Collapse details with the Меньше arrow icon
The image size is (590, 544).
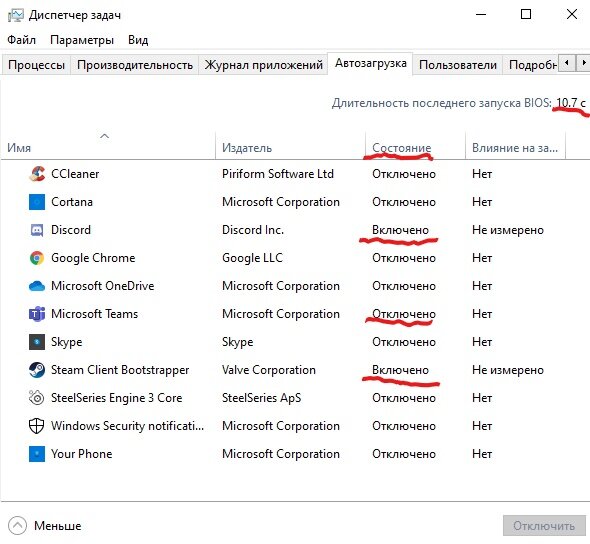coord(17,526)
